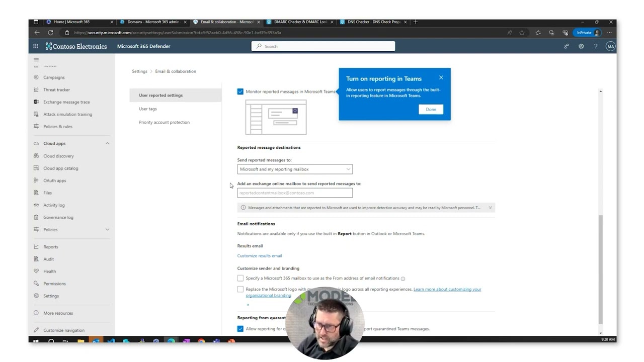Reload the page with the refresh icon
This screenshot has height=362, width=644.
tap(50, 33)
